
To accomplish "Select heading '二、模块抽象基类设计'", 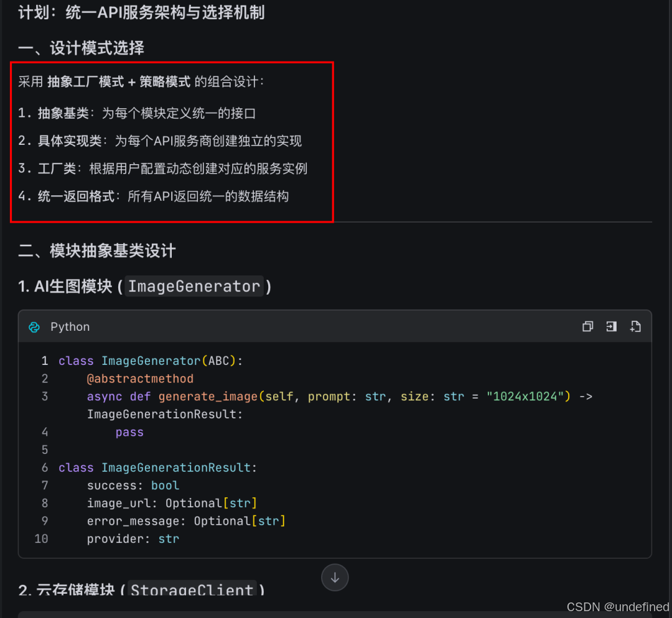I will (x=97, y=251).
